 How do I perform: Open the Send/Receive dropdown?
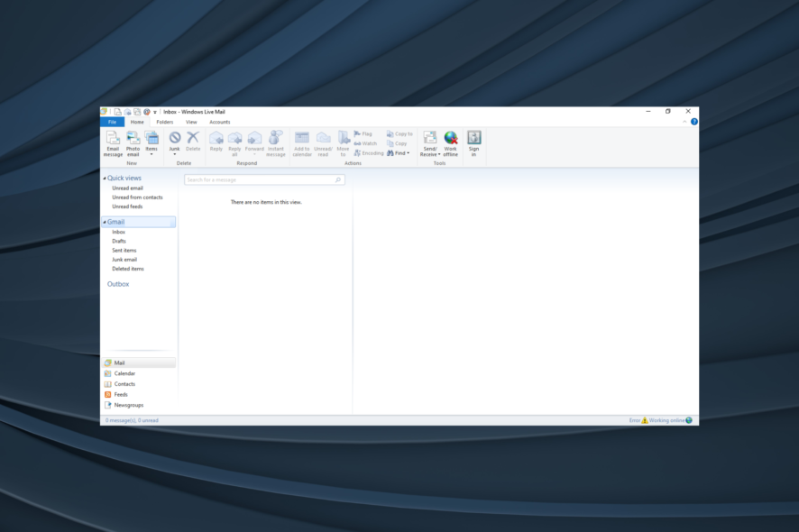tap(430, 143)
